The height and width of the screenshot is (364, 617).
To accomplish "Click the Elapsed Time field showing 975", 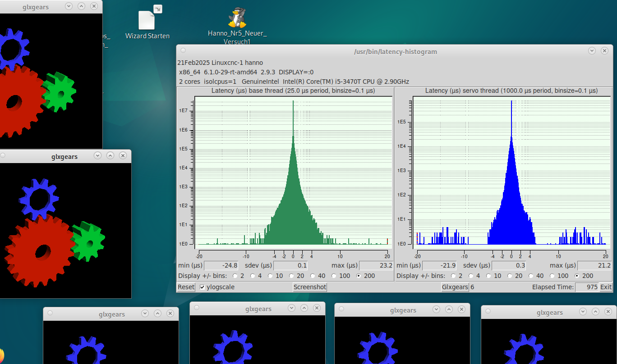I will (587, 287).
